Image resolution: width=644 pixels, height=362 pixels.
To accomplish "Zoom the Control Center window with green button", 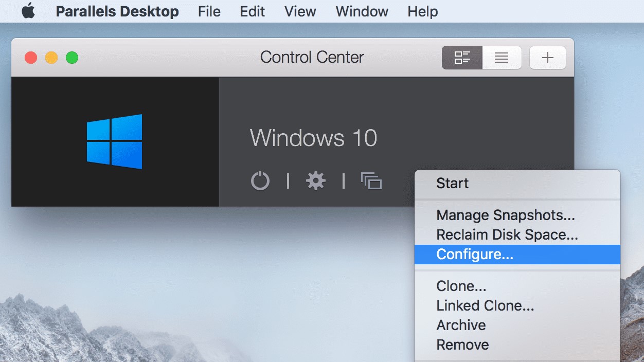I will (x=72, y=58).
